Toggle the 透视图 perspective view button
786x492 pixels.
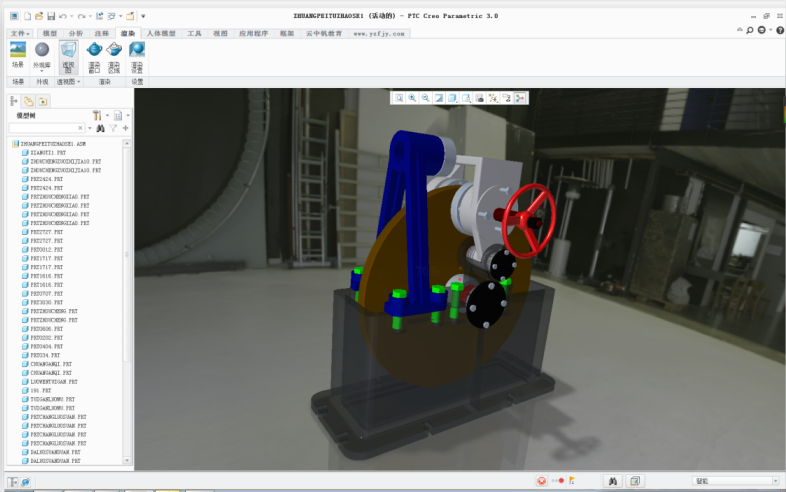68,57
